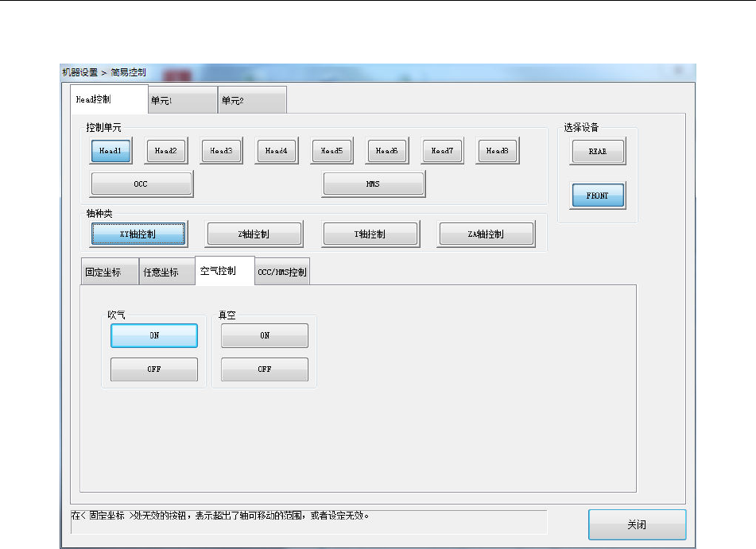The height and width of the screenshot is (549, 756).
Task: Activate the Head7 unit button
Action: 442,151
